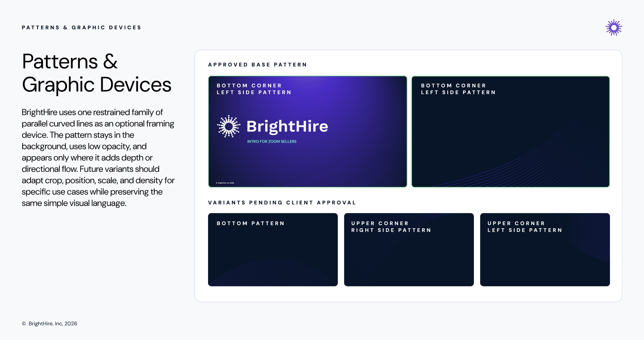Screen dimensions: 644x340
Task: Select the dark navy approved pattern thumbnail
Action: 511,132
